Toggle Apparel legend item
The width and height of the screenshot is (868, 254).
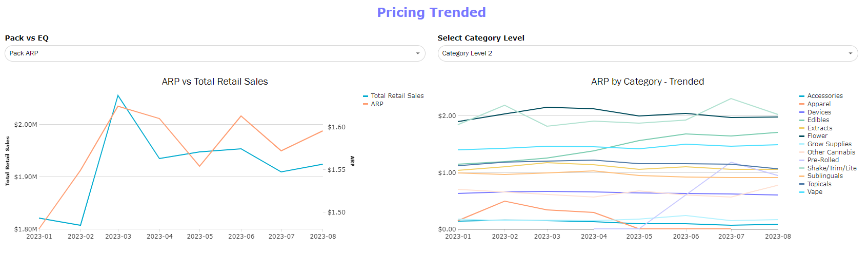(819, 104)
